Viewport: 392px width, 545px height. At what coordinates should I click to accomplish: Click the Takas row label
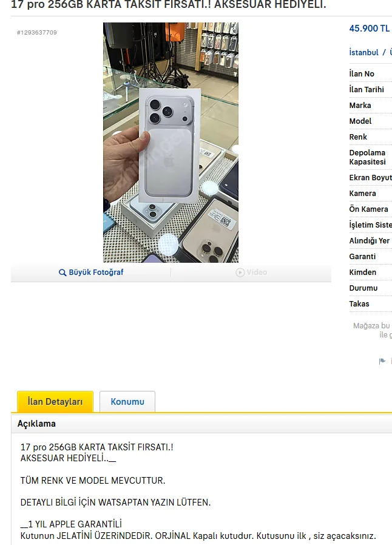click(359, 304)
